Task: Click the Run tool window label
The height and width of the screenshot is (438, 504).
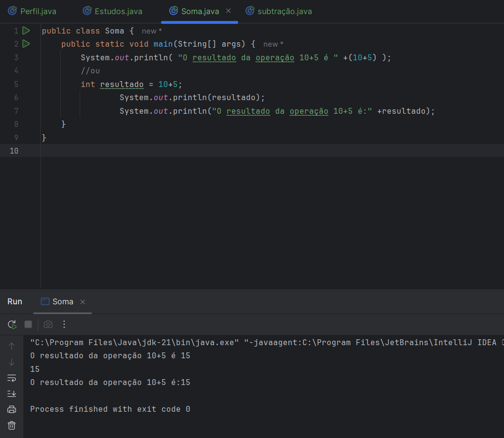Action: click(x=15, y=302)
